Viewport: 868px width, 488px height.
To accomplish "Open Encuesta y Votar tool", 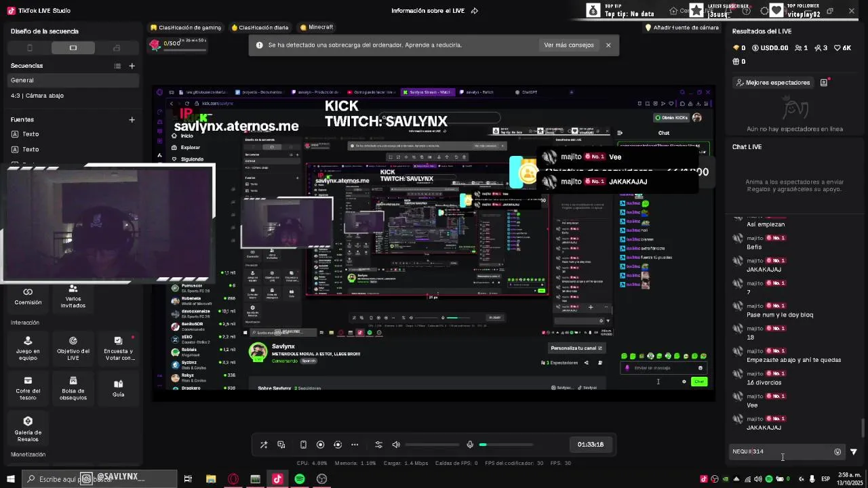I will (119, 348).
